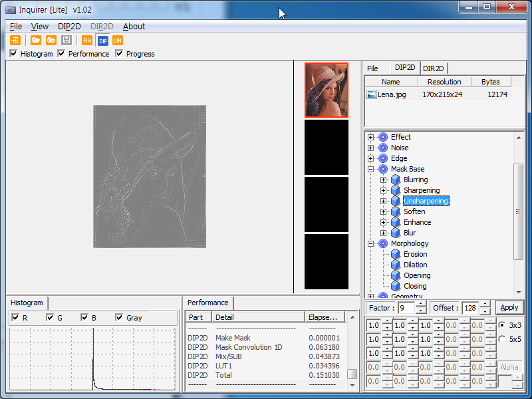Viewport: 532px width, 399px height.
Task: Collapse the Mask Base tree node
Action: point(371,169)
